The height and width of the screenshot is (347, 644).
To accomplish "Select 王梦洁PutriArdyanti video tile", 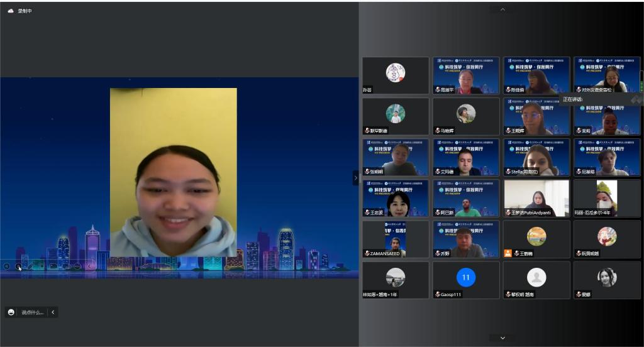I will coord(536,198).
